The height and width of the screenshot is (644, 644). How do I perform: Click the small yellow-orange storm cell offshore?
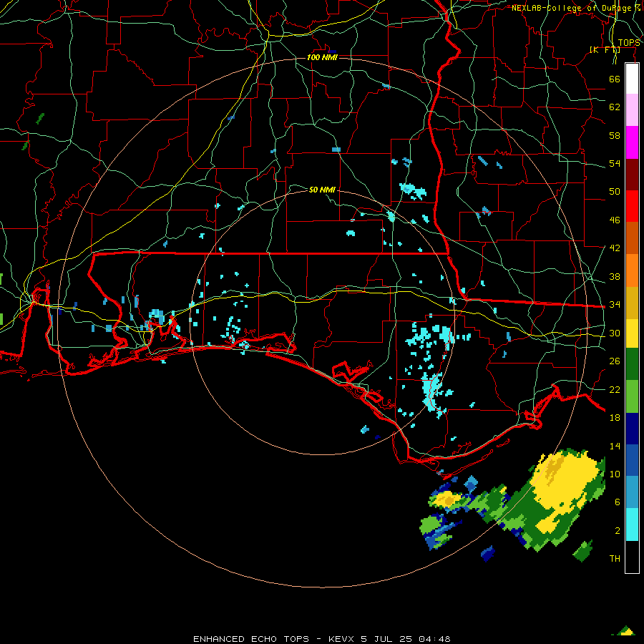click(446, 499)
